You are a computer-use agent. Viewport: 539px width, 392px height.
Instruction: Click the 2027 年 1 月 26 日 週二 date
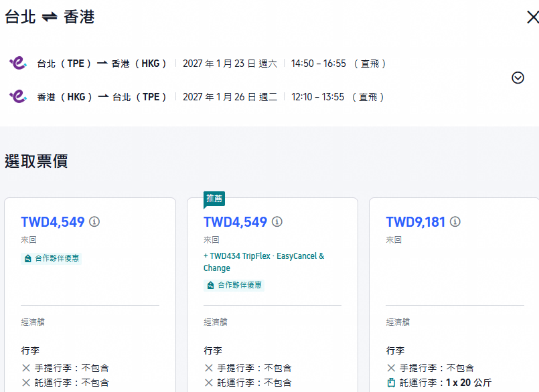click(x=230, y=97)
